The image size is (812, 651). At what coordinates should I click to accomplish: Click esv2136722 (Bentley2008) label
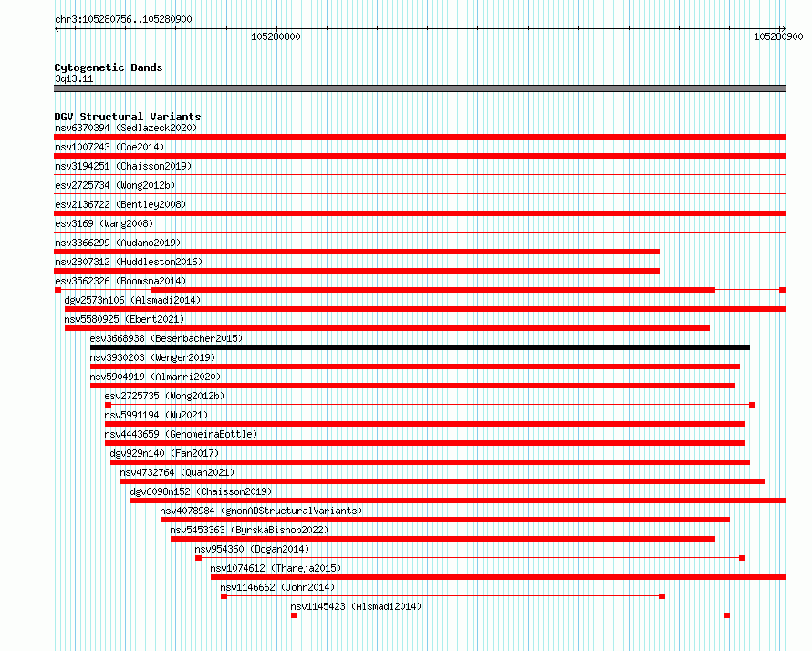click(x=120, y=204)
